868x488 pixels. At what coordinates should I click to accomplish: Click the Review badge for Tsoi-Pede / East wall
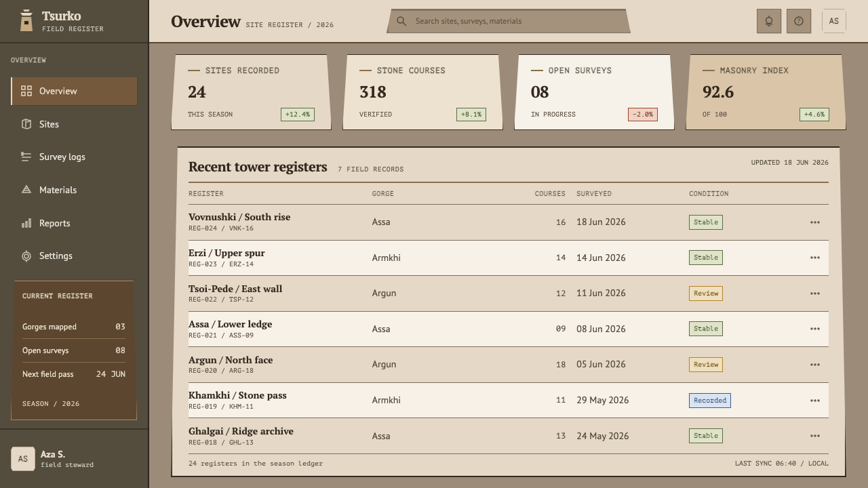(x=706, y=293)
